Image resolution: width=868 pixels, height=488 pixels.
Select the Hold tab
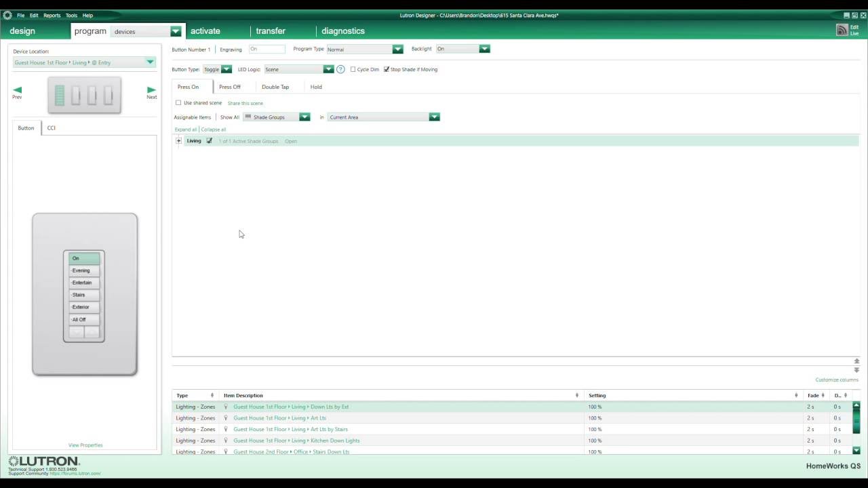point(316,87)
